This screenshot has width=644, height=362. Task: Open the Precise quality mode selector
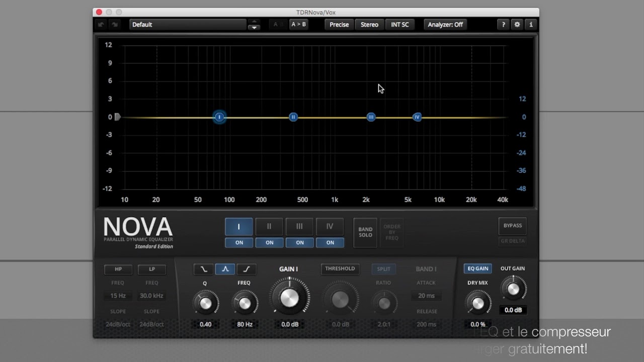pos(339,24)
